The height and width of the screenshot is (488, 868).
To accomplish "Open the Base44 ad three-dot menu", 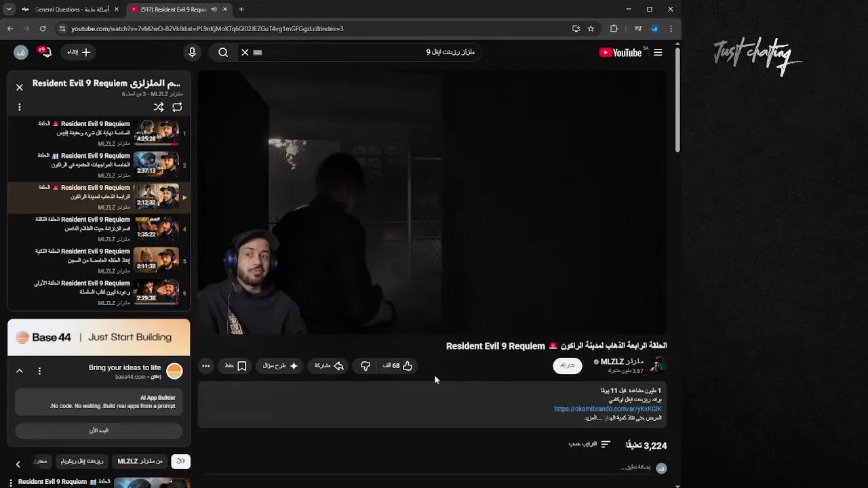I will (39, 371).
